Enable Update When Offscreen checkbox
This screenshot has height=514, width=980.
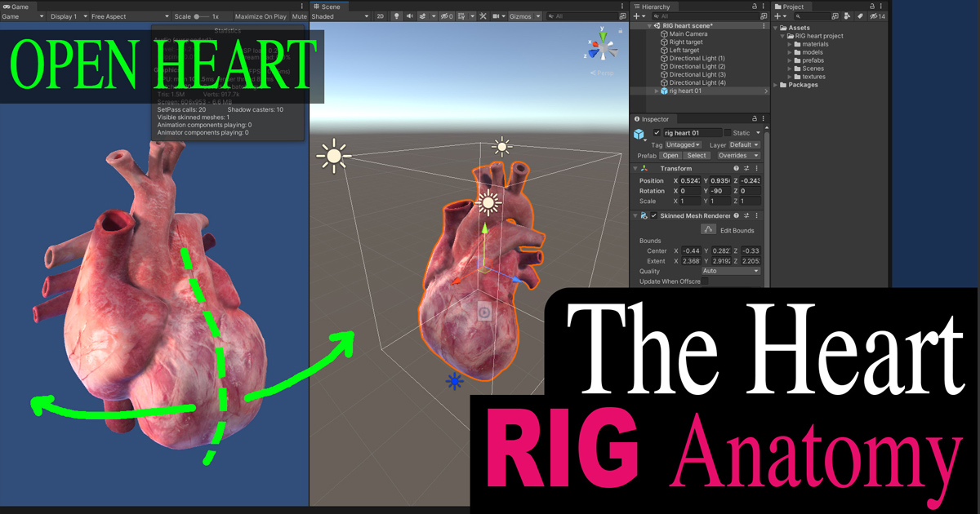(x=705, y=280)
